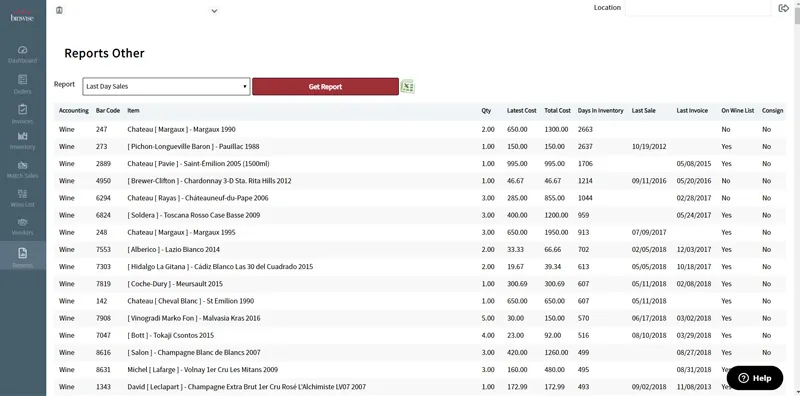Image resolution: width=800 pixels, height=396 pixels.
Task: Select Soldera Toscana Rosso Case Basse 2009
Action: pos(193,215)
